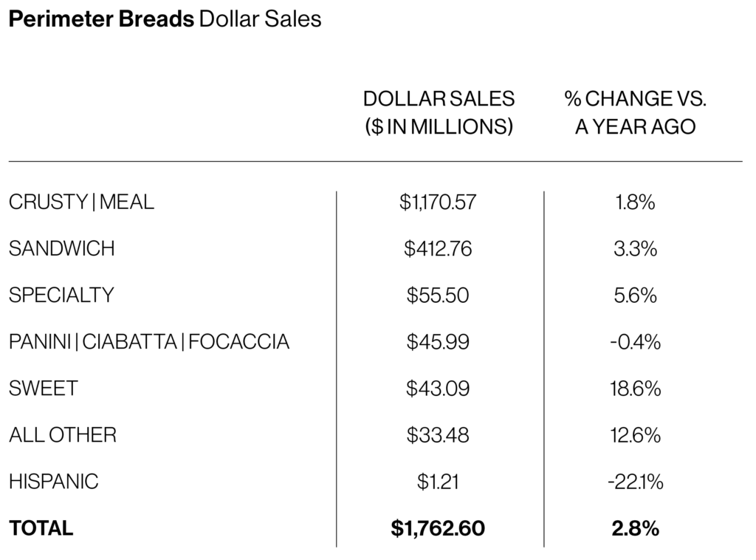Click the 18.6% change value
This screenshot has height=560, width=756.
pos(635,388)
